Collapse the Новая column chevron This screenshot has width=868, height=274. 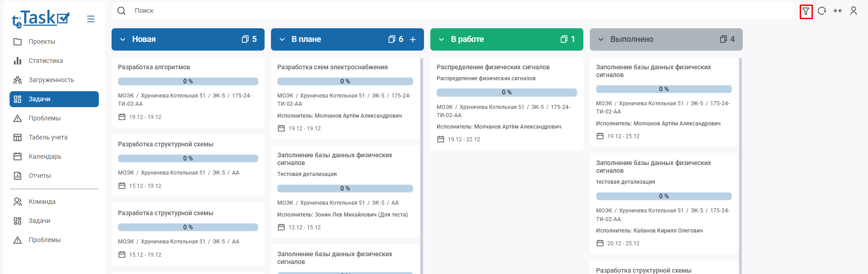pos(123,40)
